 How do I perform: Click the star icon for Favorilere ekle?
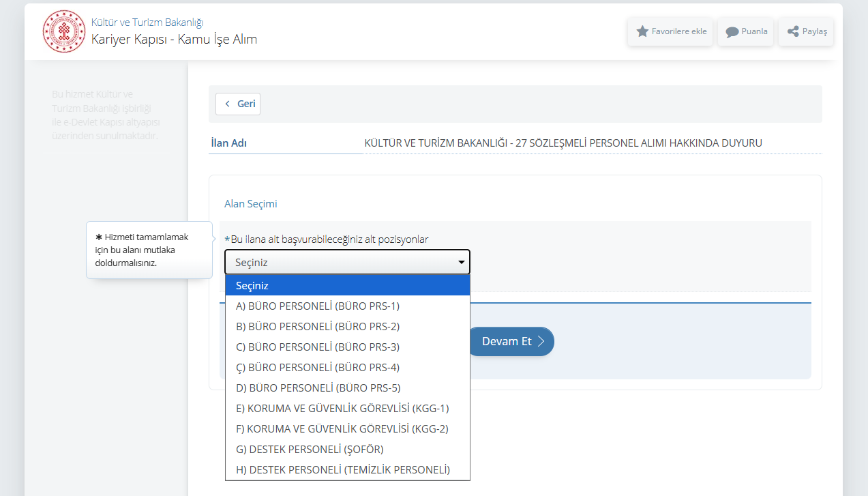coord(642,31)
